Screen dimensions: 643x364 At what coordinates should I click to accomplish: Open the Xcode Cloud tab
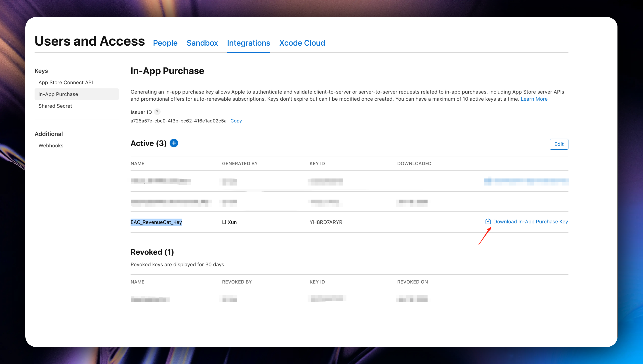tap(302, 43)
